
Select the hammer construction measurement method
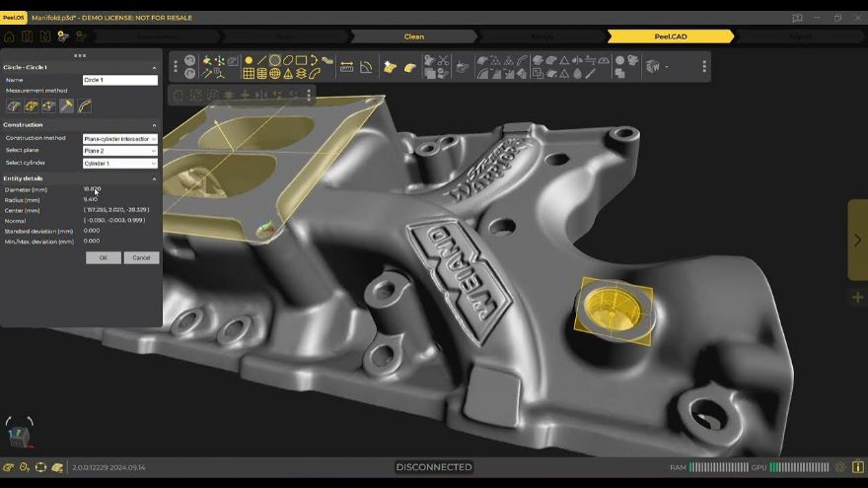point(66,105)
